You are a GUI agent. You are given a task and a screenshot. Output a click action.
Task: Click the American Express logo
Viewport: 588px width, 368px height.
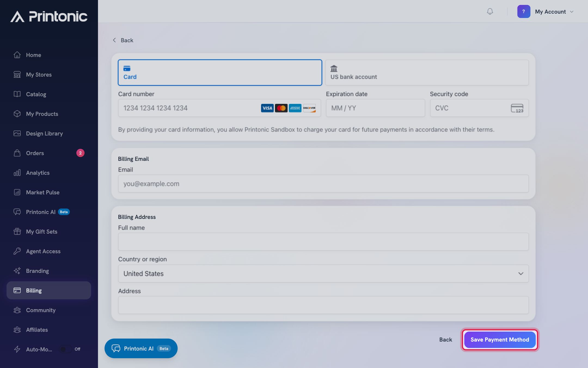click(295, 108)
